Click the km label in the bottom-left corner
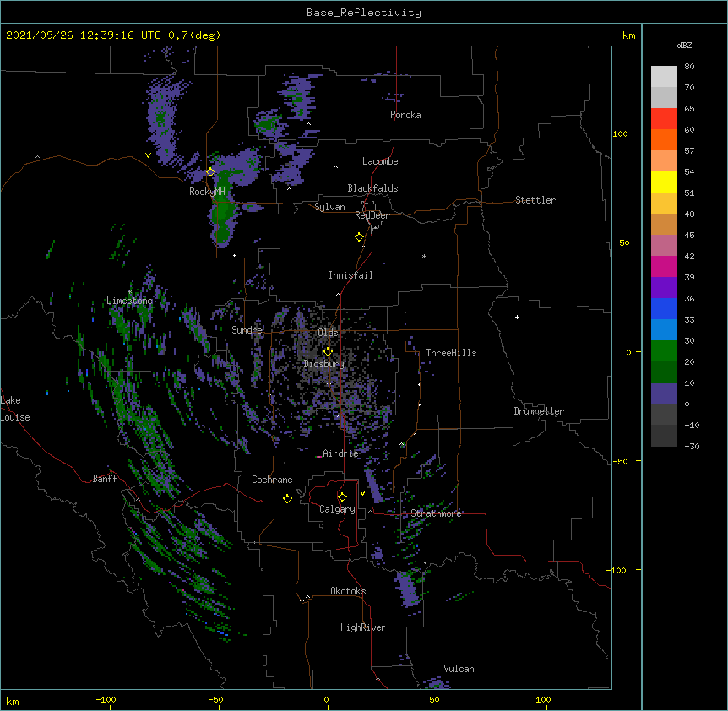728x711 pixels. click(13, 701)
